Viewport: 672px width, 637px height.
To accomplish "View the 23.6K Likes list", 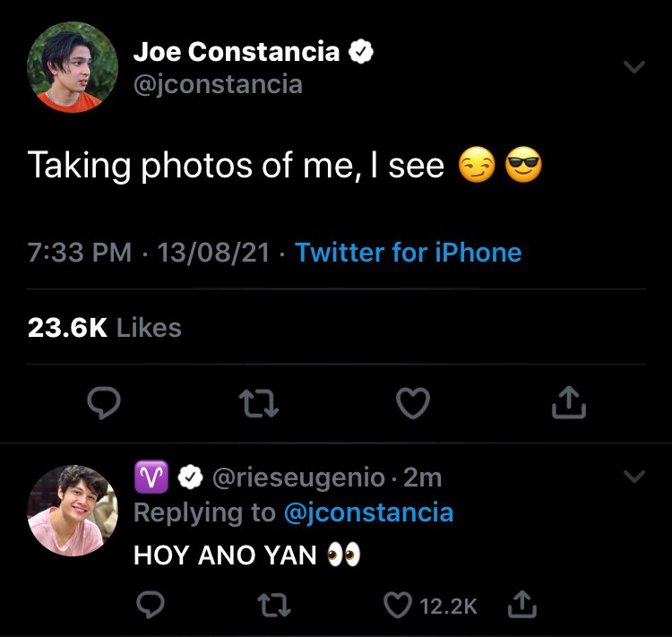I will pyautogui.click(x=105, y=328).
